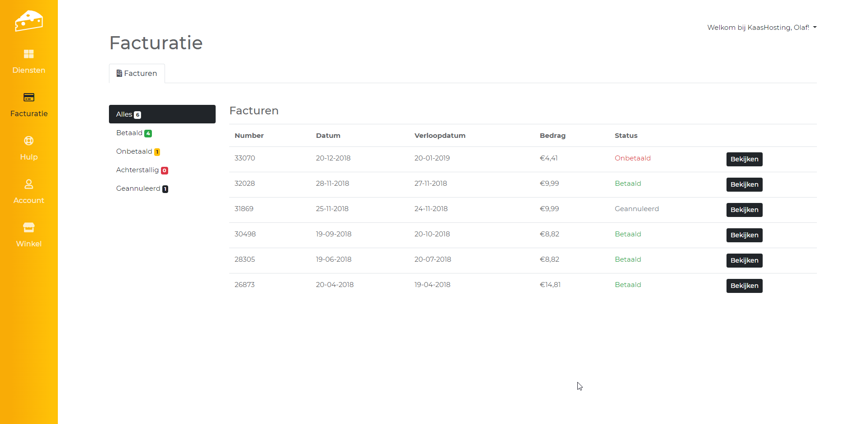Click the document icon on Facturen tab
The image size is (868, 424).
[119, 73]
